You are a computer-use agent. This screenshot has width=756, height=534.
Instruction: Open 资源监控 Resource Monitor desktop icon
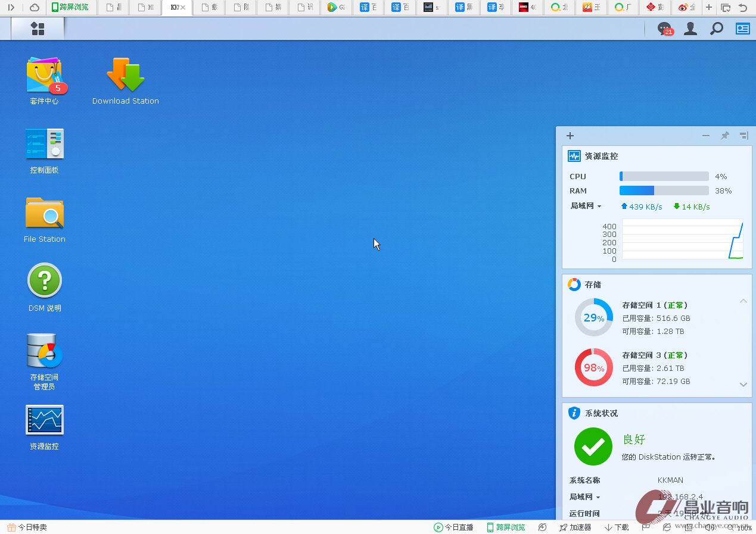pos(45,427)
